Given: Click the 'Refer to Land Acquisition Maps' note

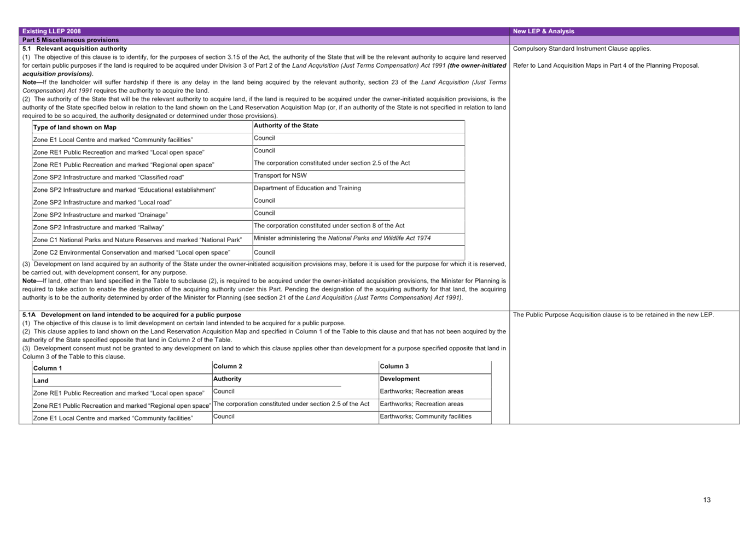Looking at the screenshot, I should 606,66.
